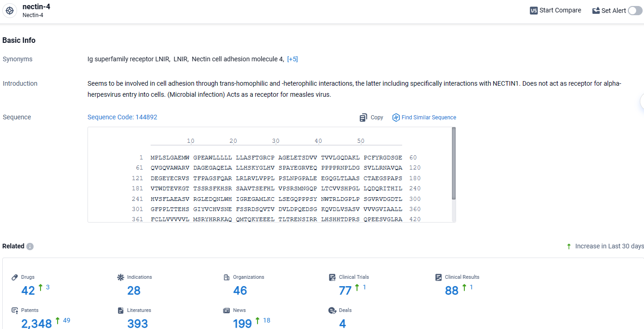This screenshot has height=329, width=644.
Task: Click the Drugs pill icon
Action: [x=15, y=277]
